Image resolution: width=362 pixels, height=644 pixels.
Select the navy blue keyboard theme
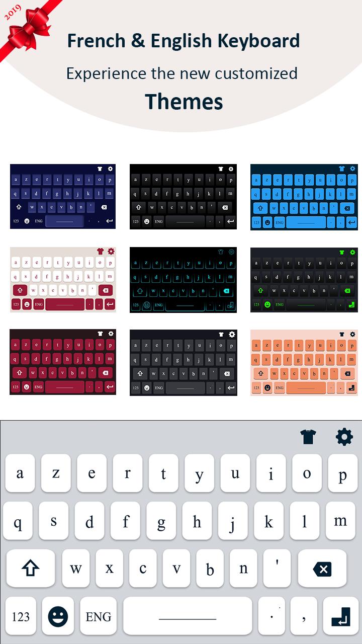pyautogui.click(x=63, y=196)
